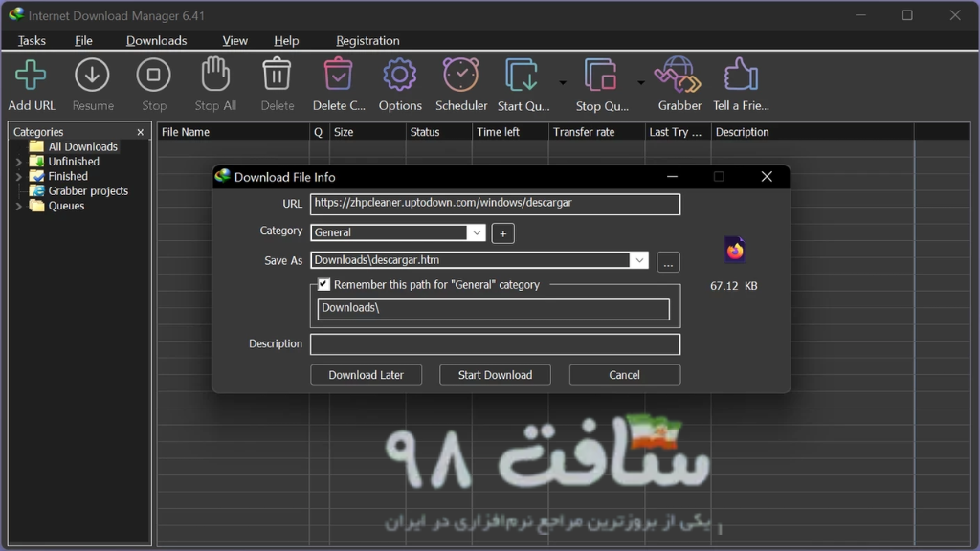This screenshot has width=980, height=551.
Task: Sort by the Status column header
Action: [x=438, y=132]
